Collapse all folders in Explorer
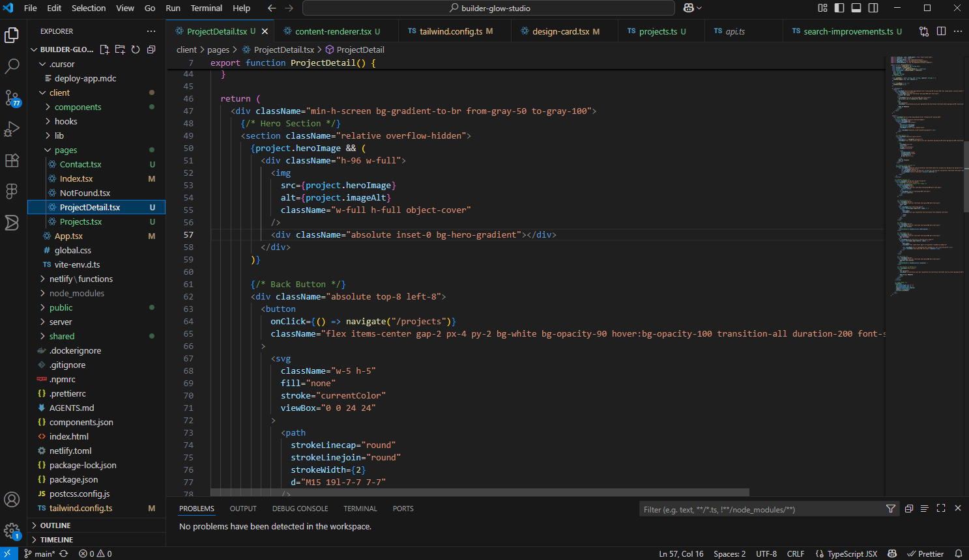The image size is (969, 560). point(151,49)
